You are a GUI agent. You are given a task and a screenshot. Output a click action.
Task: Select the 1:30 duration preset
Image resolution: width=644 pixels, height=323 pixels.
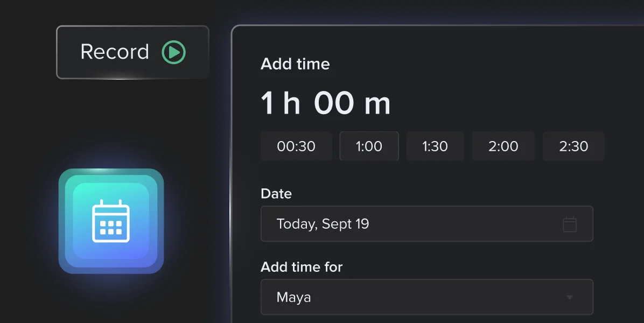[435, 146]
